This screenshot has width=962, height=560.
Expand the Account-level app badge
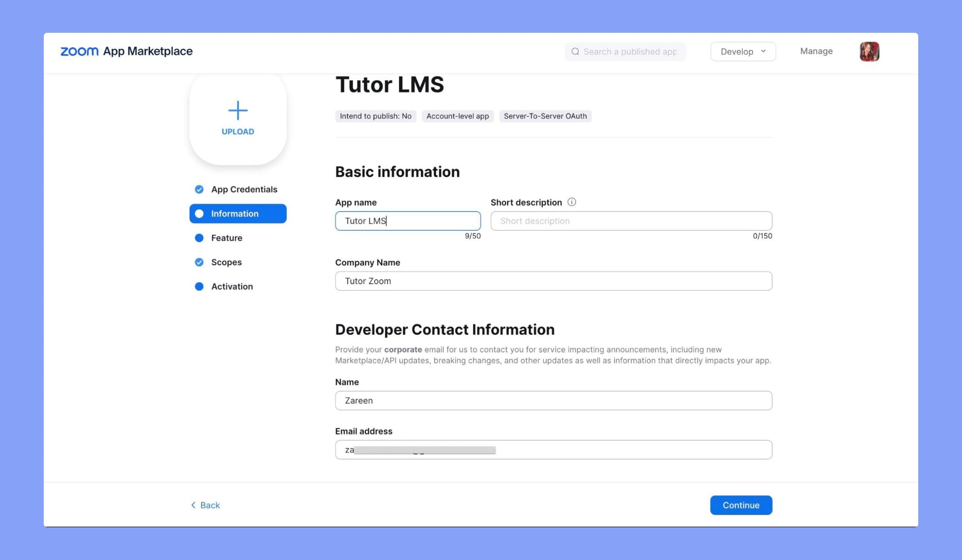[458, 116]
